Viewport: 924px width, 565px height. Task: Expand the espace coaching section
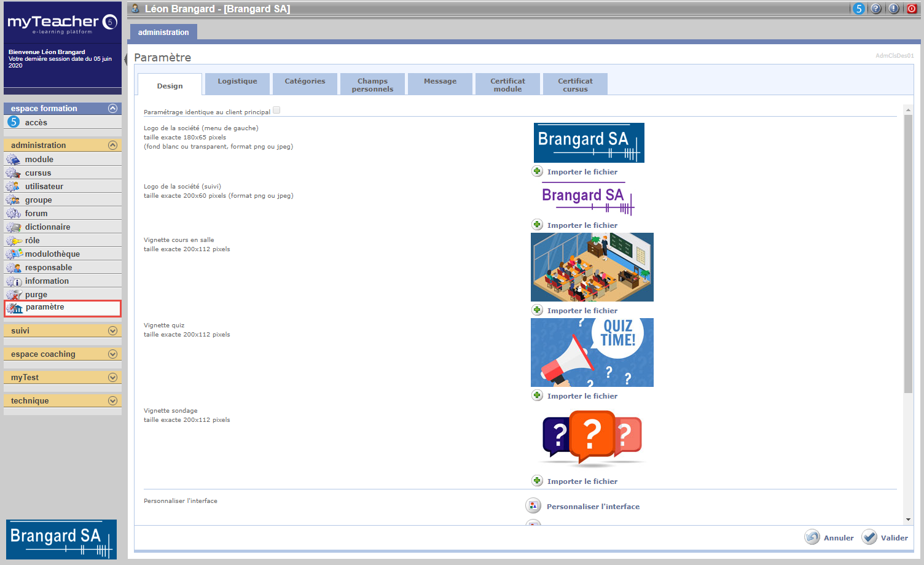click(112, 354)
